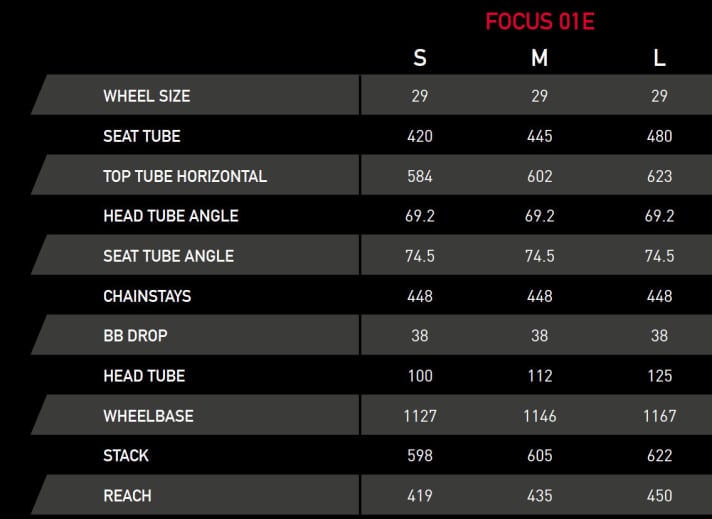Click the 584 top tube value
The image size is (712, 519).
(x=420, y=176)
